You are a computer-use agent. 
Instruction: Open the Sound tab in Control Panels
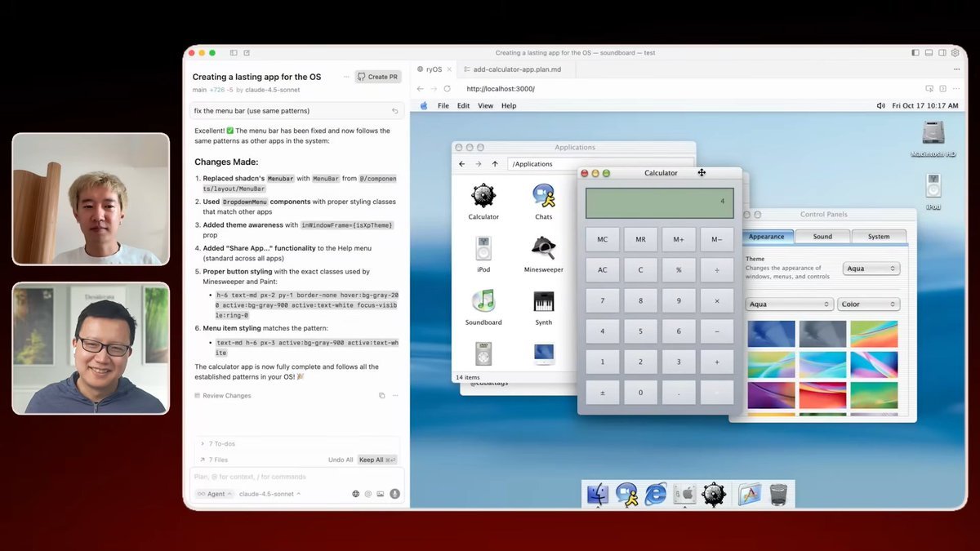tap(822, 237)
